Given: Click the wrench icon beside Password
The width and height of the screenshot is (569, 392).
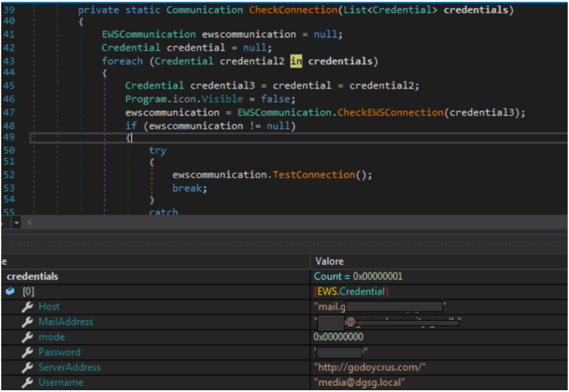Looking at the screenshot, I should click(27, 353).
